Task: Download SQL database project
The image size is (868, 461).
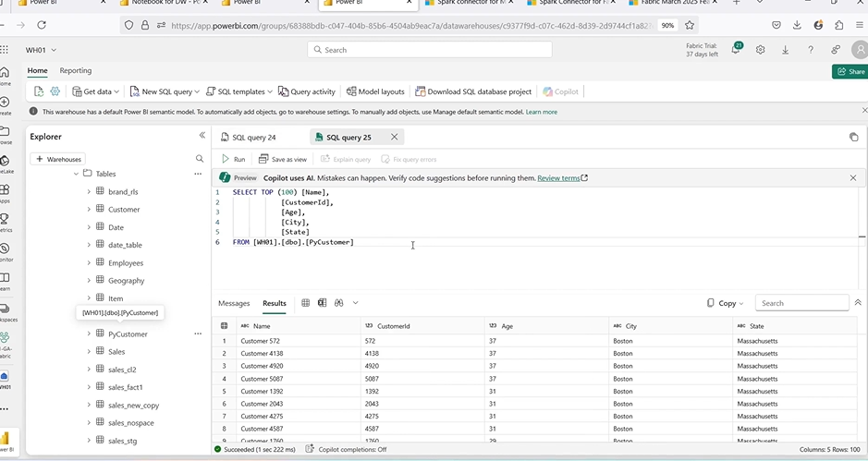Action: [x=473, y=91]
